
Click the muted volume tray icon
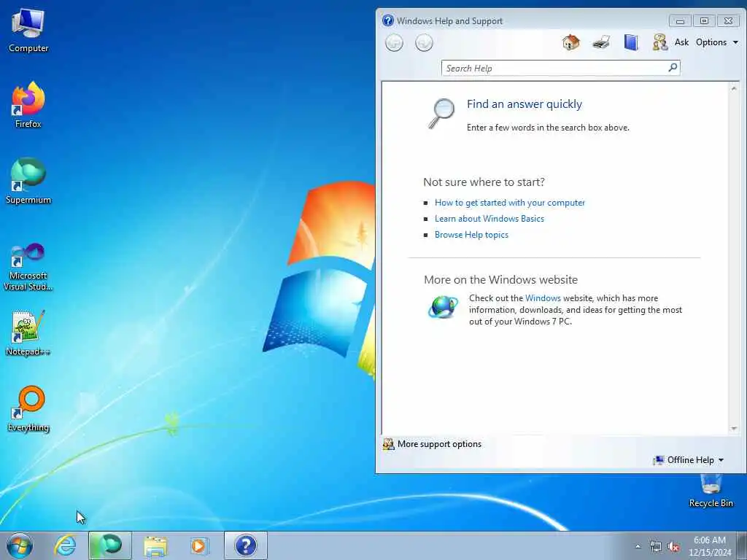[x=673, y=547]
